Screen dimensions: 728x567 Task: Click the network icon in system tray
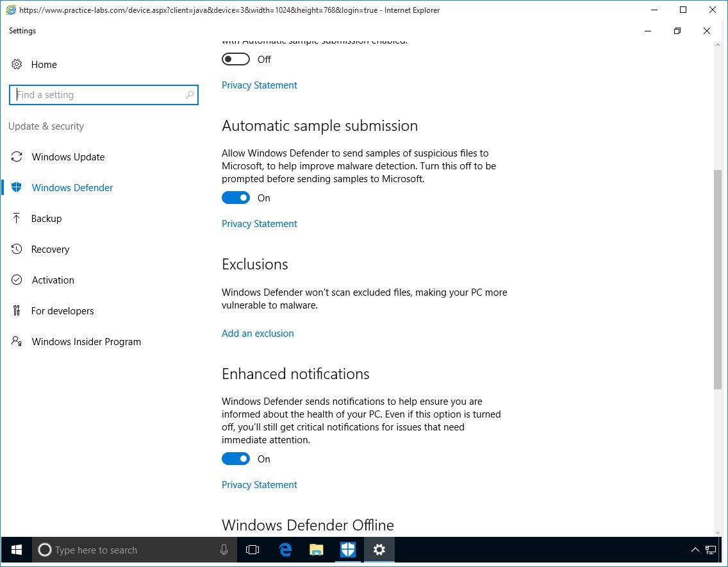tap(710, 550)
